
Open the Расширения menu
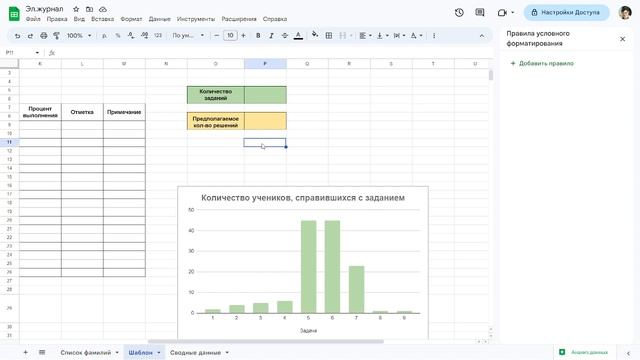tap(239, 19)
